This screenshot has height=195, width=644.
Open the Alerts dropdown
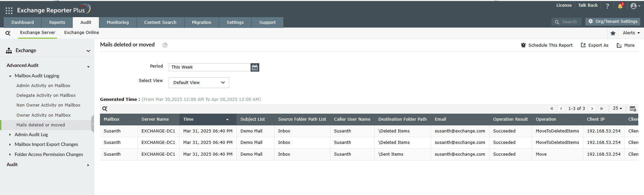[631, 33]
